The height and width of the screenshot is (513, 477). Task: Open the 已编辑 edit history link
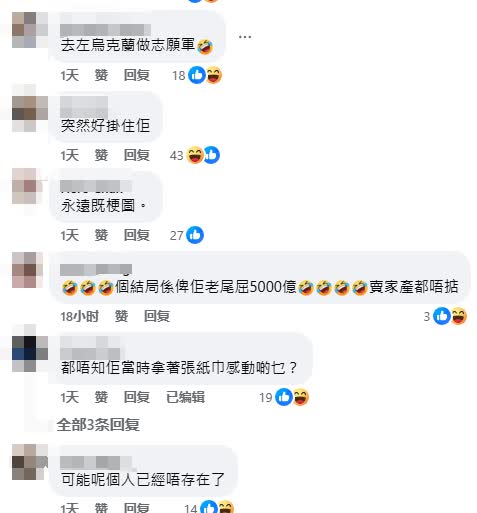185,397
